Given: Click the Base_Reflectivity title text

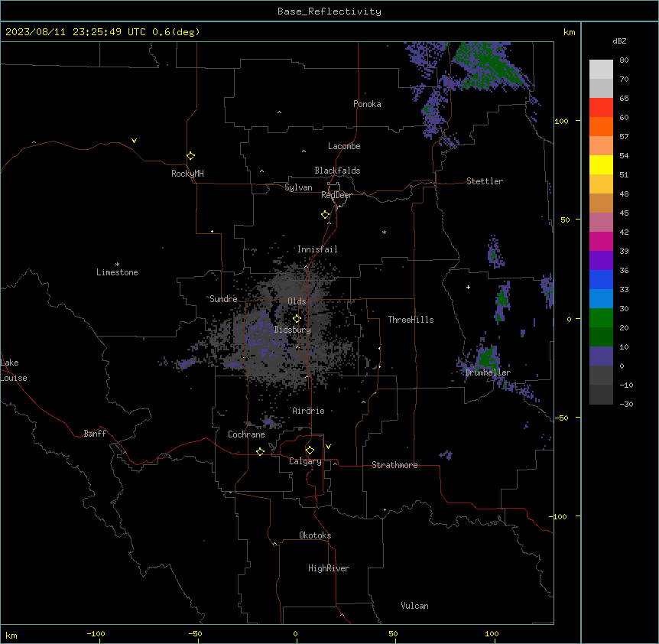Looking at the screenshot, I should click(329, 11).
